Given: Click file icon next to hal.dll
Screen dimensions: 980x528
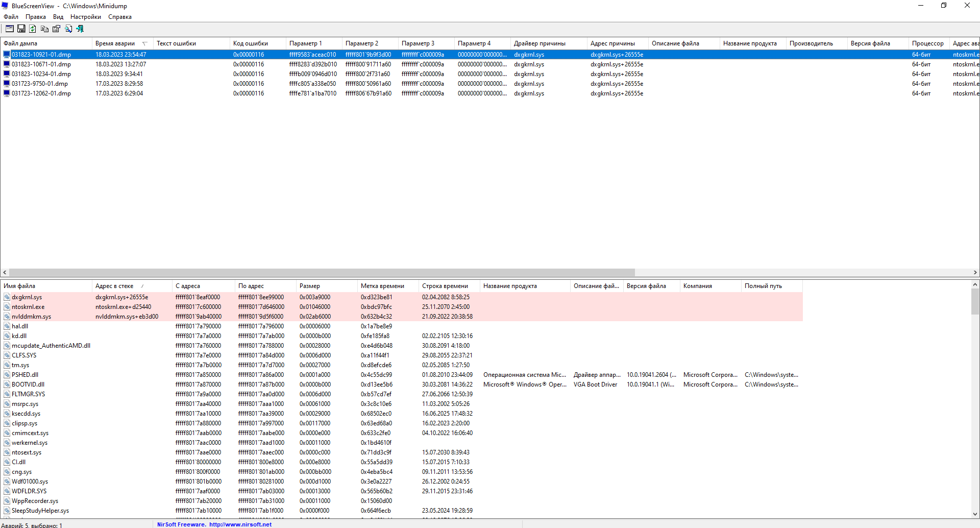Looking at the screenshot, I should pyautogui.click(x=7, y=326).
